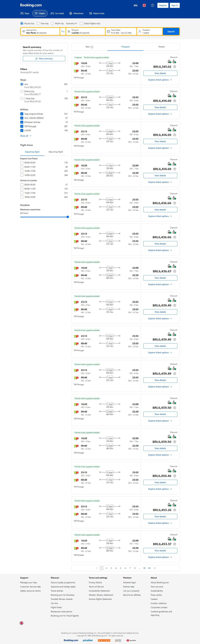Open the View summary button
200x644 pixels.
click(44, 59)
